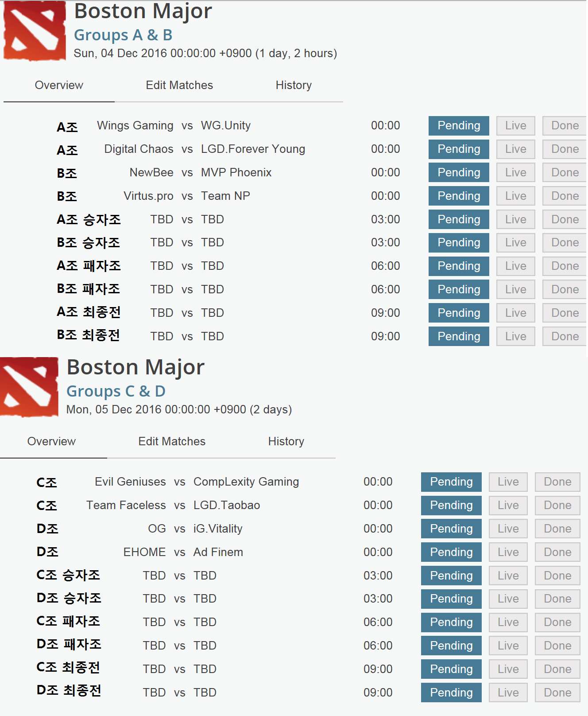Mark OG vs iG.Vitality match as Done
588x716 pixels.
coord(557,529)
